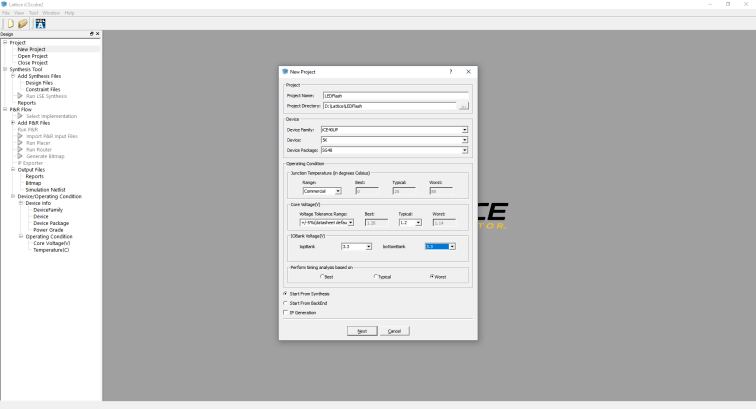Image resolution: width=756 pixels, height=409 pixels.
Task: Collapse the Synthesis Tool tree node
Action: point(5,69)
